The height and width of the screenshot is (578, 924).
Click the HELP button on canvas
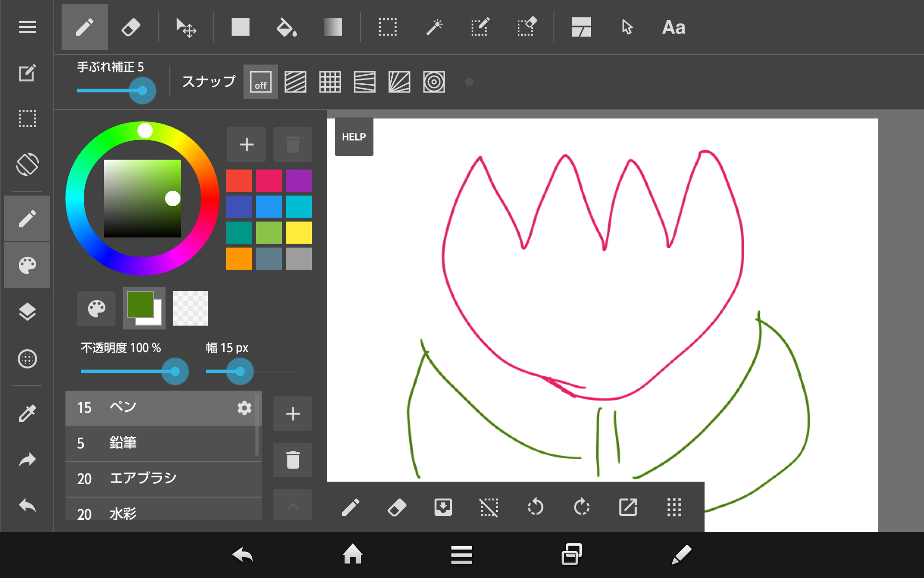354,137
